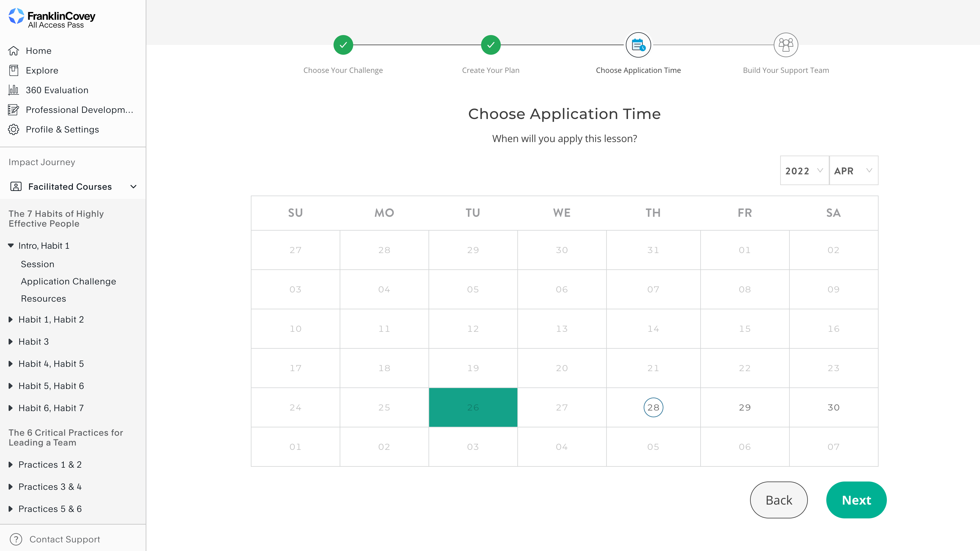This screenshot has height=551, width=980.
Task: Open Explore from the sidebar icon
Action: pyautogui.click(x=14, y=70)
